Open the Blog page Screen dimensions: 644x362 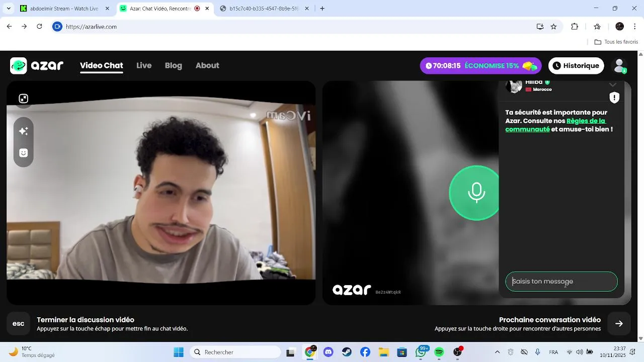(174, 65)
